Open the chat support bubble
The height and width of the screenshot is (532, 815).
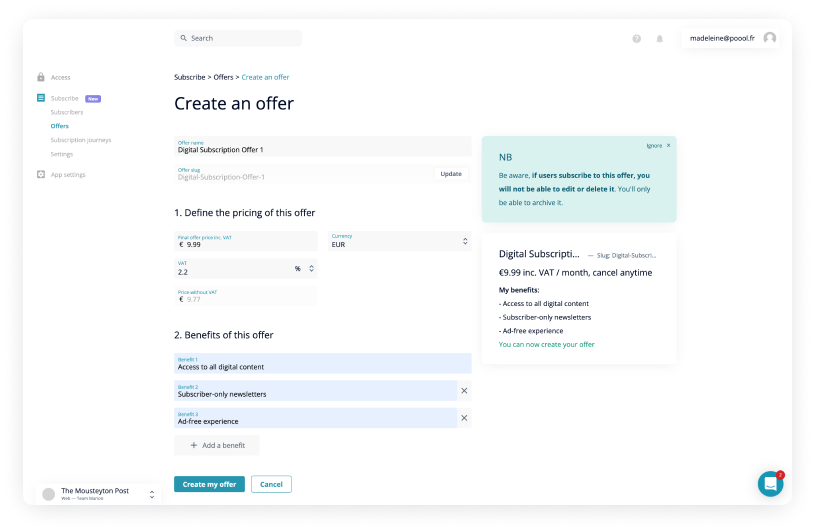(770, 484)
